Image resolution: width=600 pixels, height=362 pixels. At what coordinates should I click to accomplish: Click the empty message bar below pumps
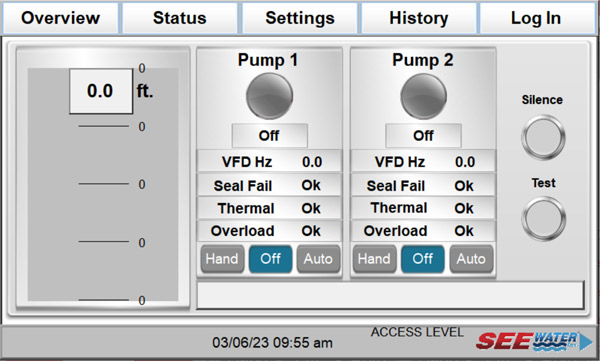tap(390, 295)
